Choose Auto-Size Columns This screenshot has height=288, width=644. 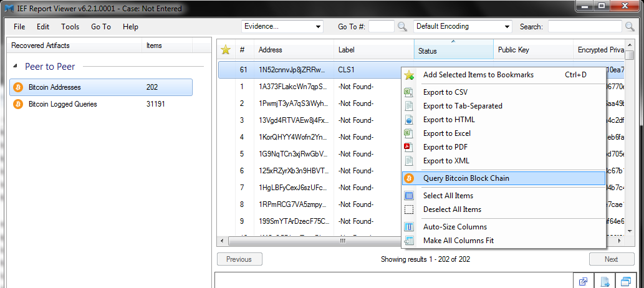pos(504,227)
